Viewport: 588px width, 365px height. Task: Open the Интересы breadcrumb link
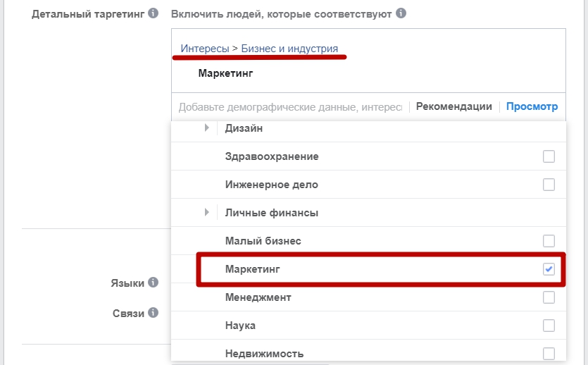[205, 49]
